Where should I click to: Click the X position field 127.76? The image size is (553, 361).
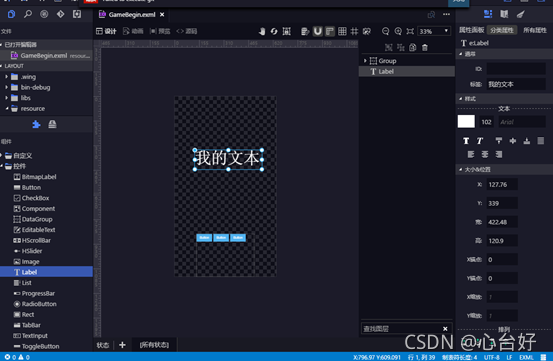click(x=502, y=184)
